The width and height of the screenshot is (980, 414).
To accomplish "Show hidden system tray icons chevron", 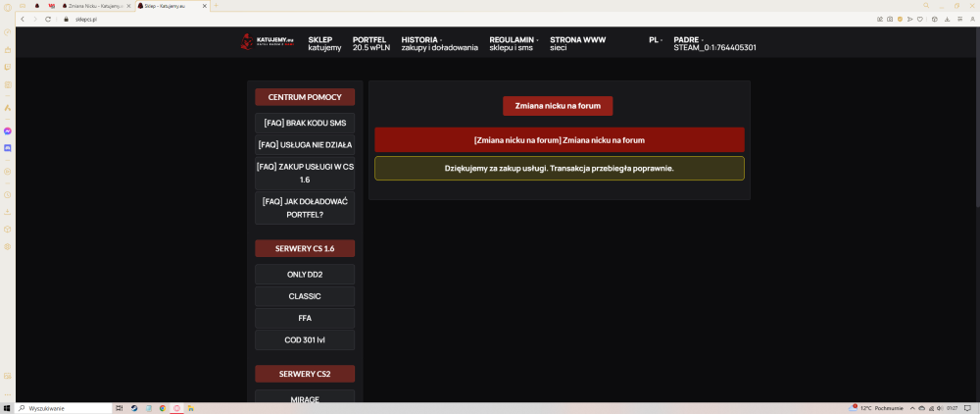I will click(912, 408).
